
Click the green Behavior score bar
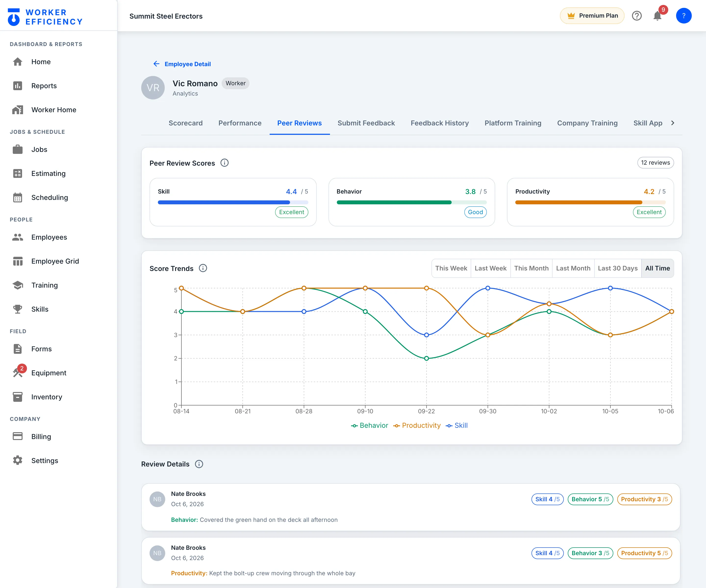412,202
